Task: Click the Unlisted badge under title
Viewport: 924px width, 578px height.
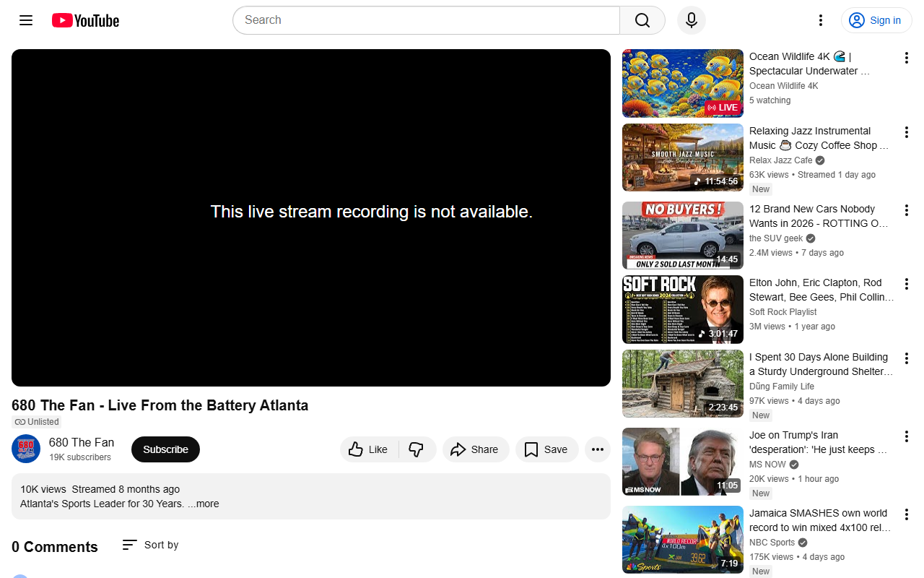Action: pos(37,422)
